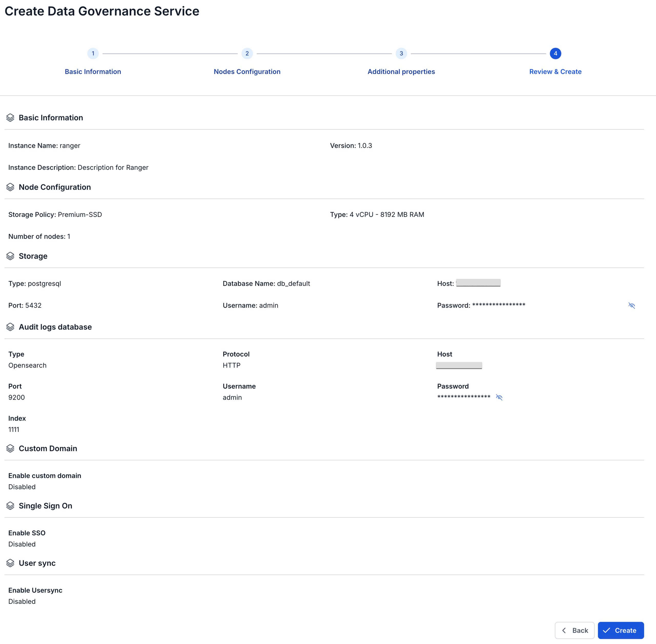Go to step 1 circle in wizard
656x644 pixels.
[x=93, y=54]
